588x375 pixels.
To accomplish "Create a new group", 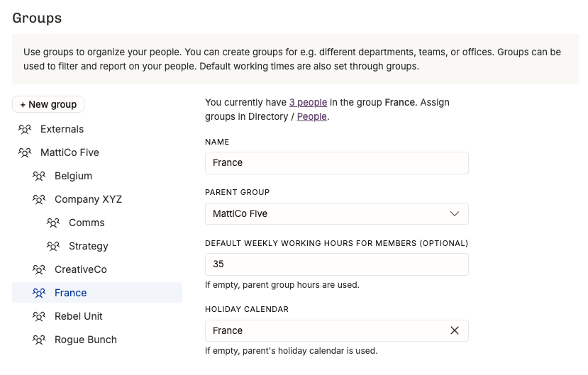I will 48,104.
